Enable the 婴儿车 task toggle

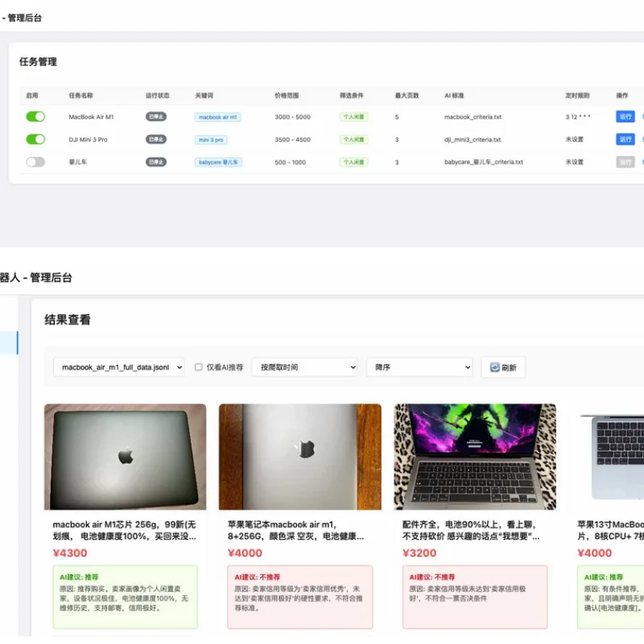coord(35,162)
